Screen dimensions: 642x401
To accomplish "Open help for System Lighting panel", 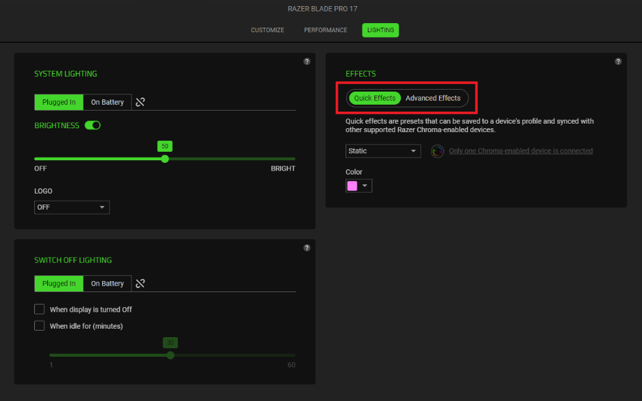I will click(307, 62).
